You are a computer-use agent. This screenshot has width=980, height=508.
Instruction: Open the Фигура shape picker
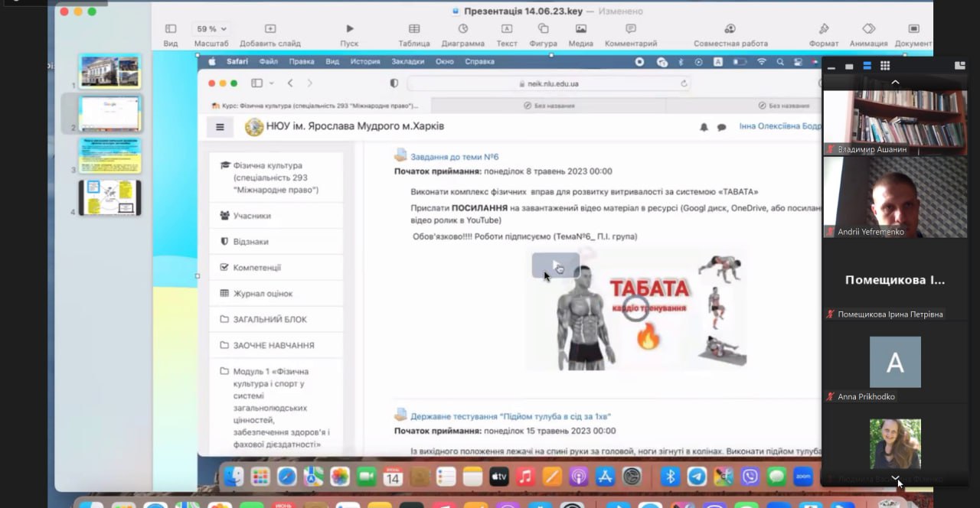pyautogui.click(x=543, y=29)
